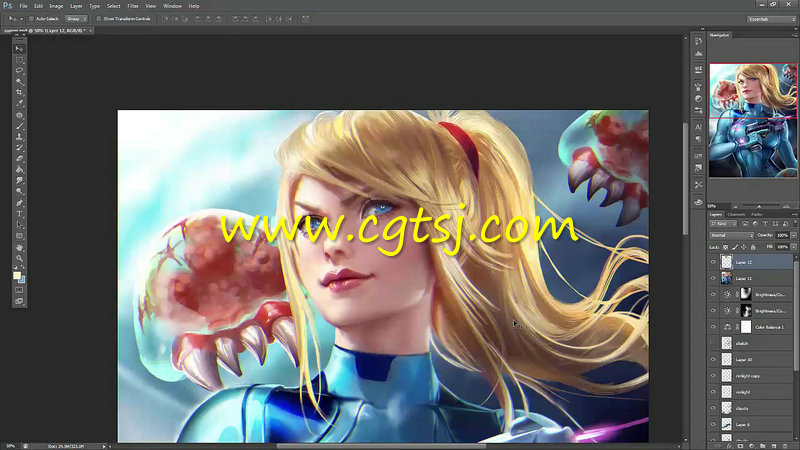
Task: Click the background color swatch
Action: (x=22, y=280)
